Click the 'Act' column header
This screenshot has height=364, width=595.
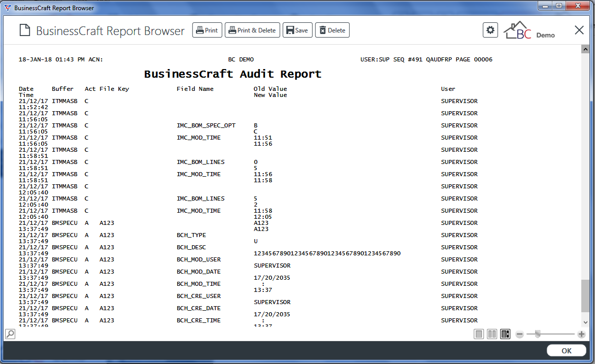tap(90, 89)
